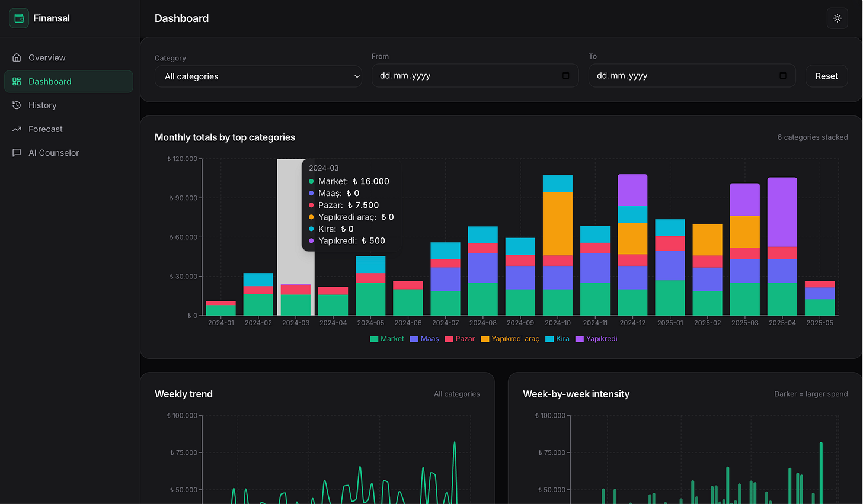863x504 pixels.
Task: Click the 'Darker = larger spend' note
Action: pyautogui.click(x=811, y=394)
